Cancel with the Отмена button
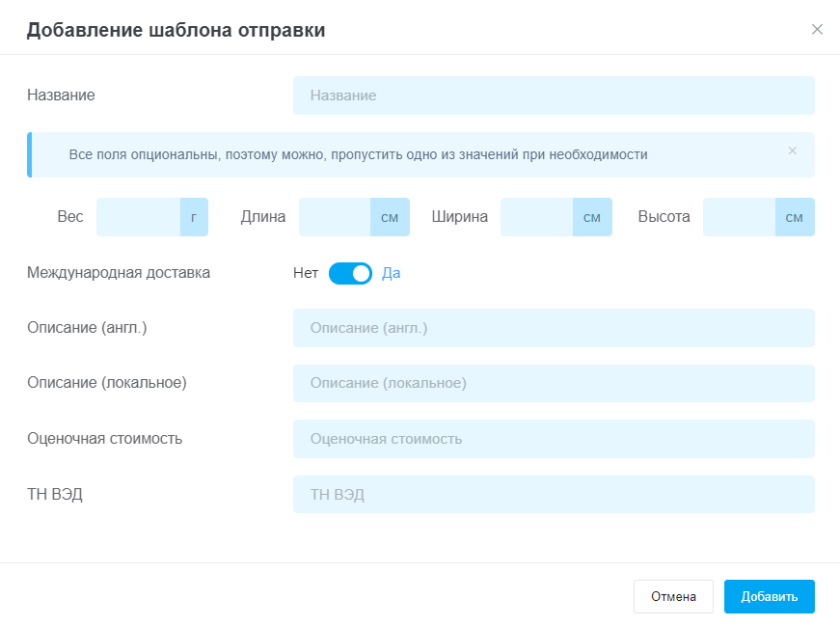Viewport: 840px width, 627px height. (673, 596)
